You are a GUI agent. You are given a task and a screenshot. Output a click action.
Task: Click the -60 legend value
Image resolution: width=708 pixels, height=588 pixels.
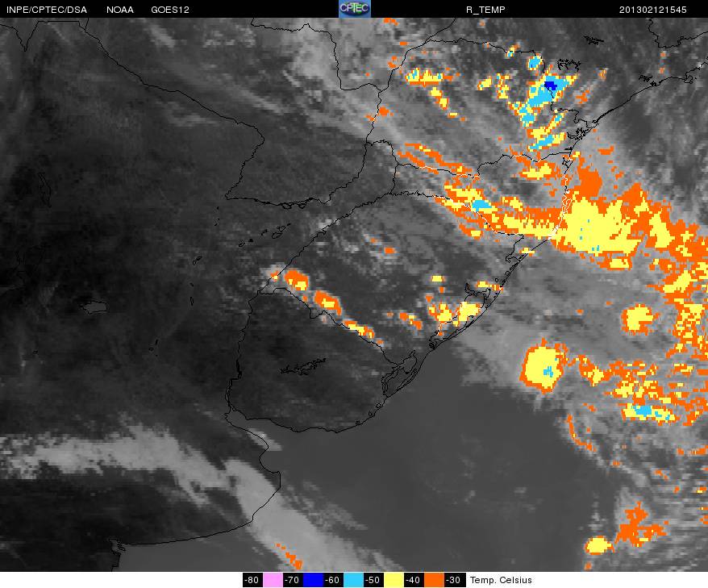click(333, 580)
